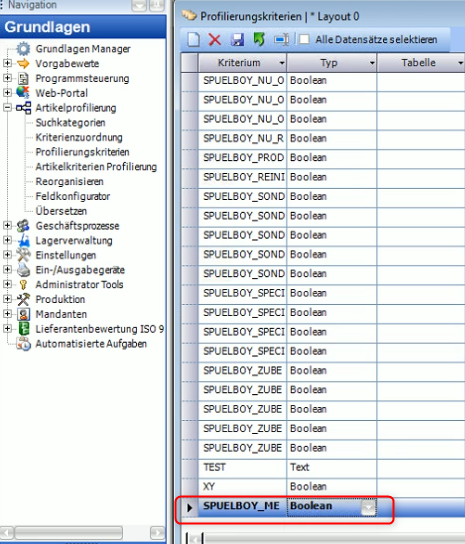Image resolution: width=465 pixels, height=544 pixels.
Task: Open Kriterium column filter dropdown
Action: [282, 63]
